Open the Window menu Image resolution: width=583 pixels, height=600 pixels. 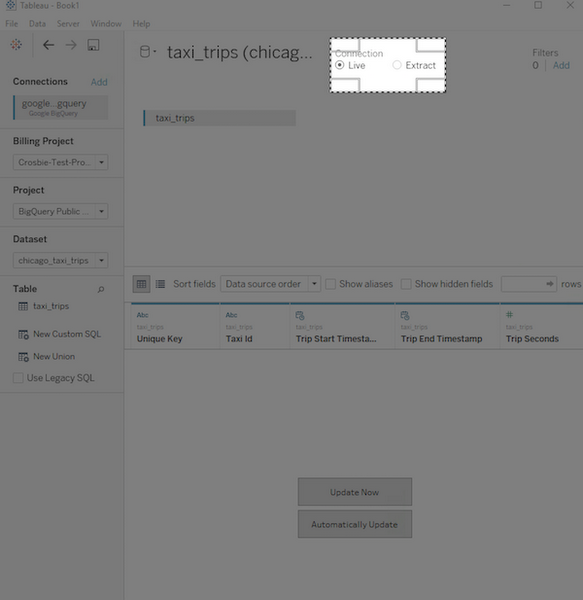coord(106,24)
